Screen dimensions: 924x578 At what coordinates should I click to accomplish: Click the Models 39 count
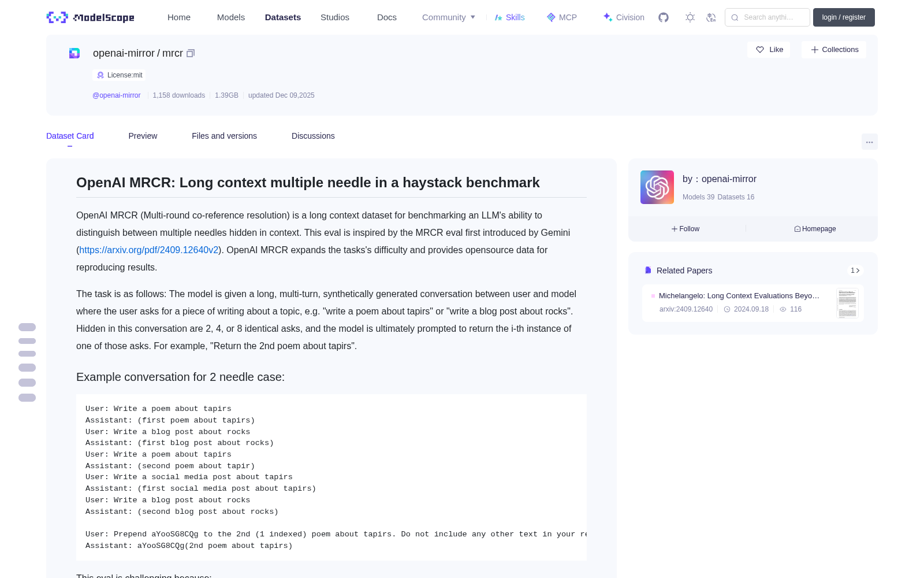point(698,197)
